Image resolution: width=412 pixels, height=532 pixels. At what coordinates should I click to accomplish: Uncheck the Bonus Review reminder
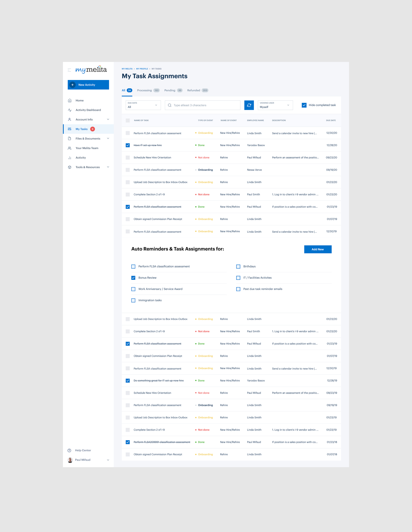[133, 278]
